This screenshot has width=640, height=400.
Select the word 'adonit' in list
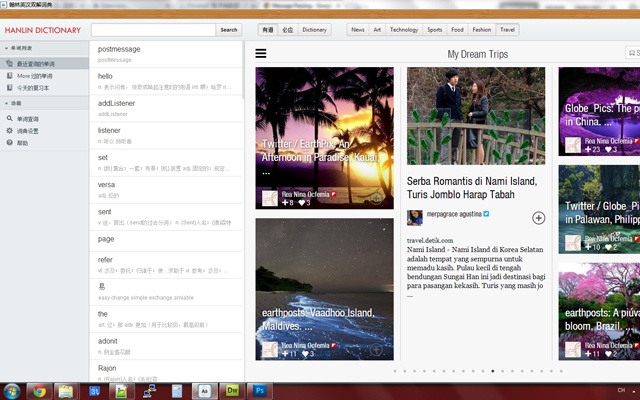166,346
